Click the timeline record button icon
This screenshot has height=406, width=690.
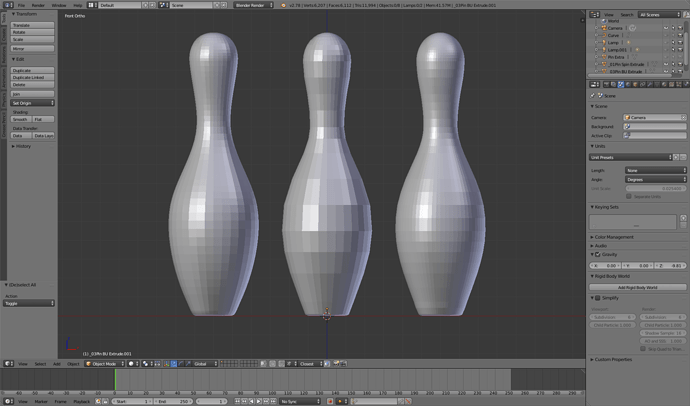click(330, 401)
